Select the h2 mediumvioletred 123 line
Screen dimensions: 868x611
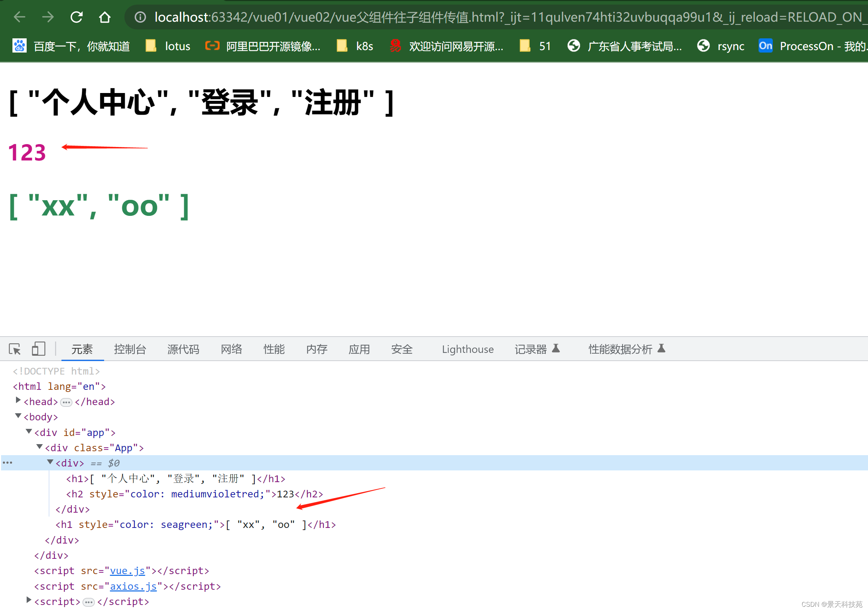195,494
